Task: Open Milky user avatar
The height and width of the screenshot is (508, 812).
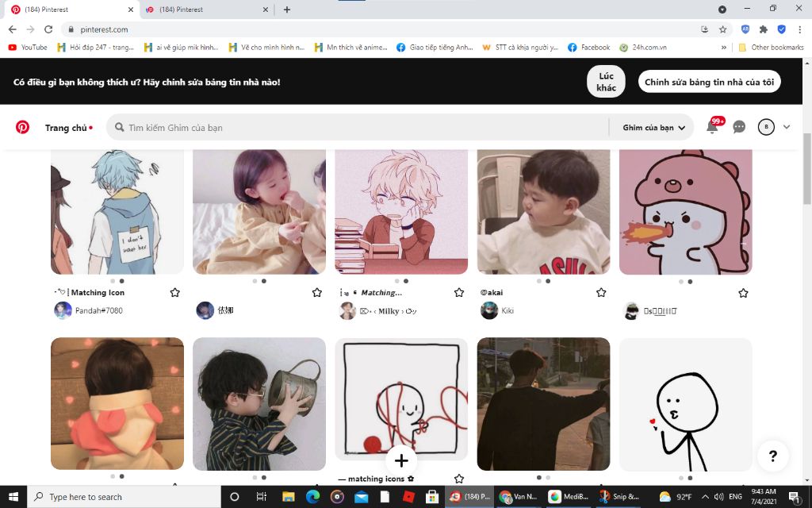Action: click(347, 310)
